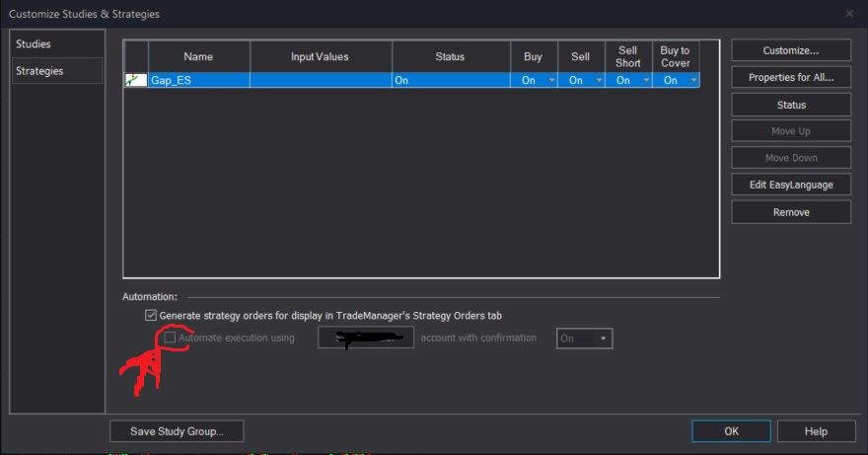Close the Customize Studies & Strategies dialog
The height and width of the screenshot is (455, 868).
coord(849,14)
